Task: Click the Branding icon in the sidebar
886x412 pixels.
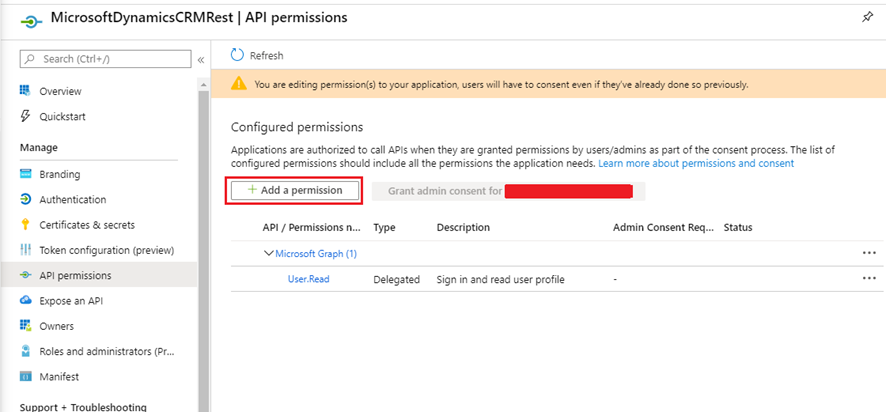Action: [x=25, y=174]
